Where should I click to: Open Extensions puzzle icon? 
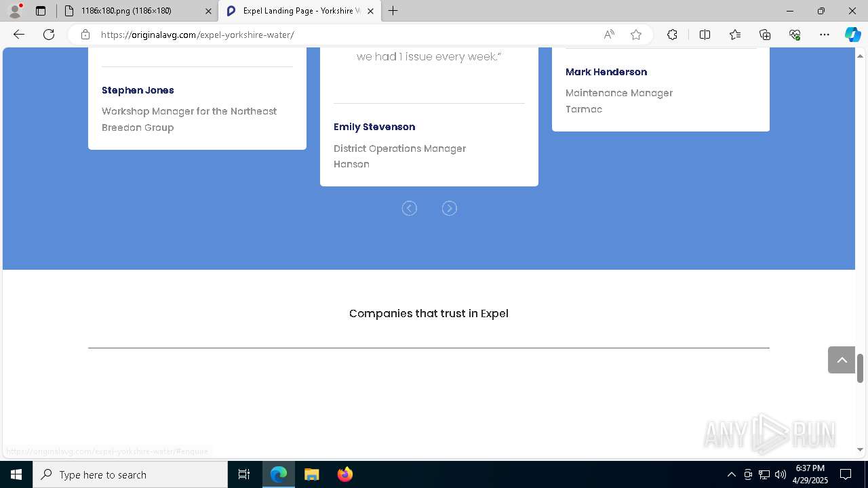point(672,35)
